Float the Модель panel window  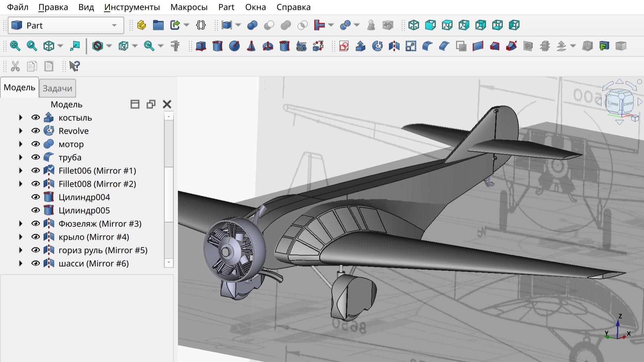tap(151, 104)
